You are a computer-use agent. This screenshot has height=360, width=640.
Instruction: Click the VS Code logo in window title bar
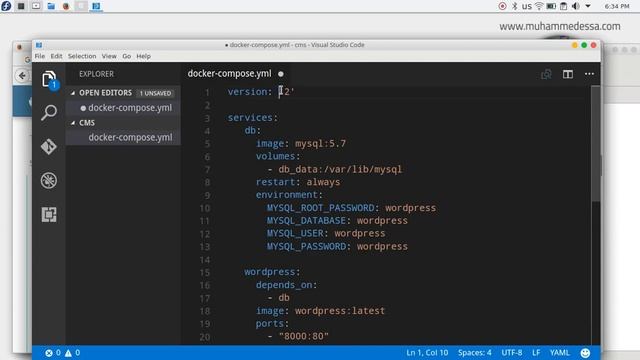pyautogui.click(x=39, y=45)
